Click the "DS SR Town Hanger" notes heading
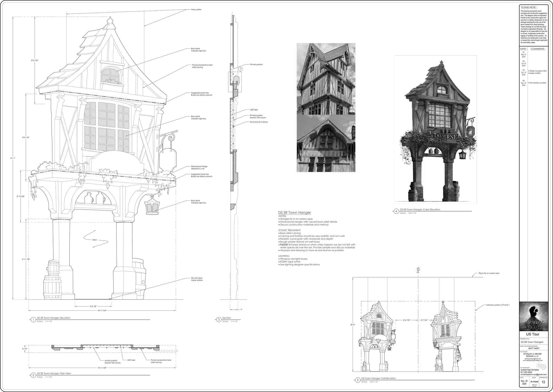Viewport: 553px width, 392px height. coord(294,212)
